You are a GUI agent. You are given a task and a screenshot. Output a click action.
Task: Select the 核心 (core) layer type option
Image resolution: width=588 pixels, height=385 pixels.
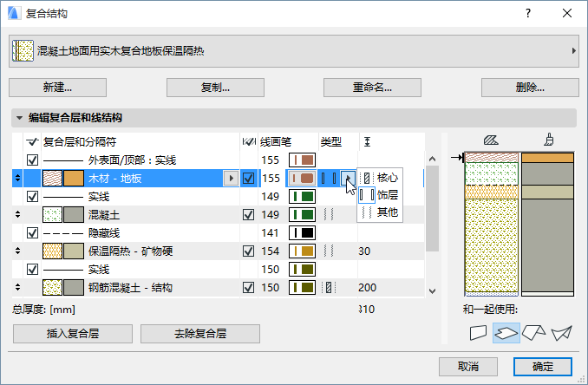coord(380,177)
